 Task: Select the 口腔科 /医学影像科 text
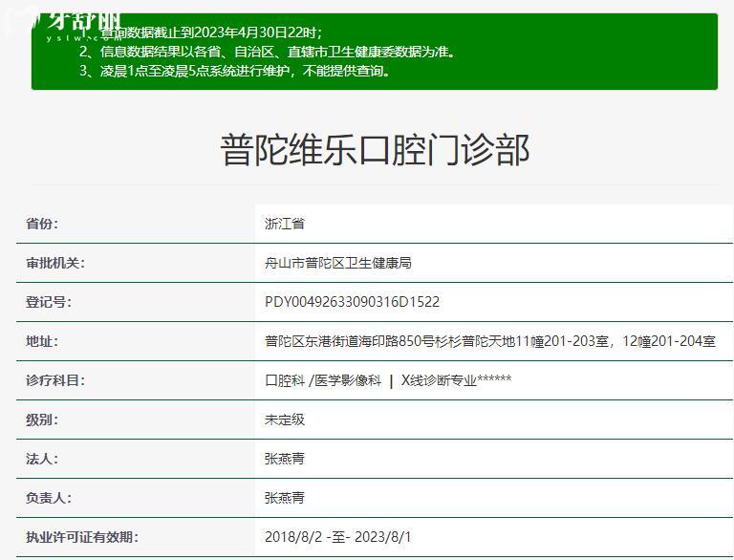323,380
